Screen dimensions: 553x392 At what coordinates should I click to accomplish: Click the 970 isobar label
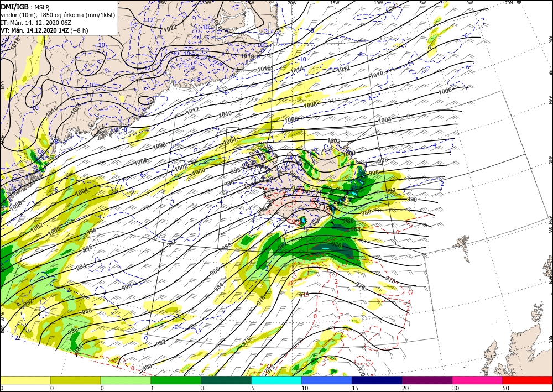tap(361, 372)
